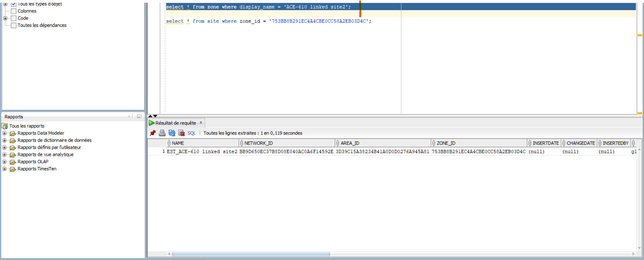Image resolution: width=644 pixels, height=260 pixels.
Task: Click the delete row icon
Action: (x=181, y=133)
